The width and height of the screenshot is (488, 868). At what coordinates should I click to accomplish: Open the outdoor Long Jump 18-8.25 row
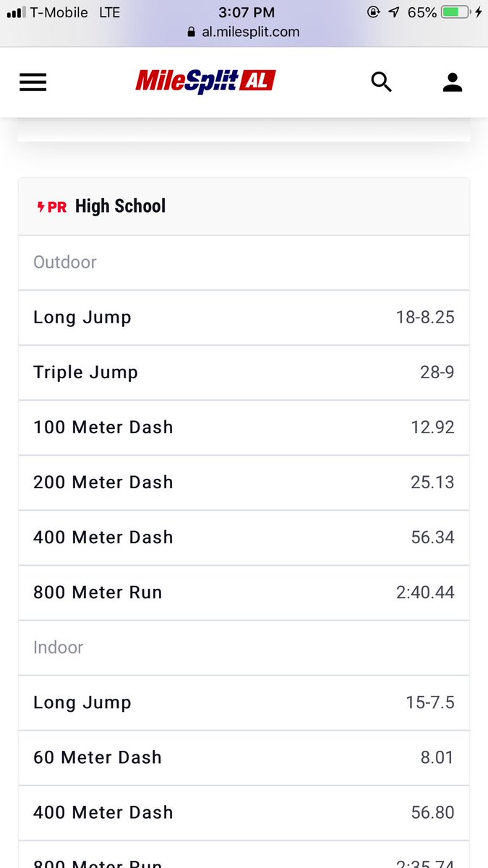[x=244, y=318]
